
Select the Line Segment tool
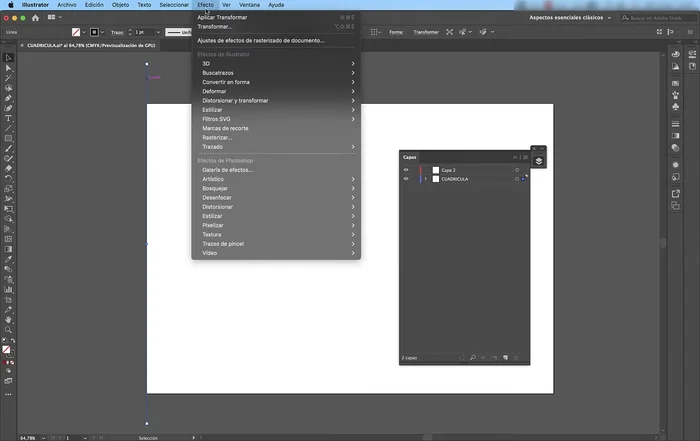coord(8,129)
